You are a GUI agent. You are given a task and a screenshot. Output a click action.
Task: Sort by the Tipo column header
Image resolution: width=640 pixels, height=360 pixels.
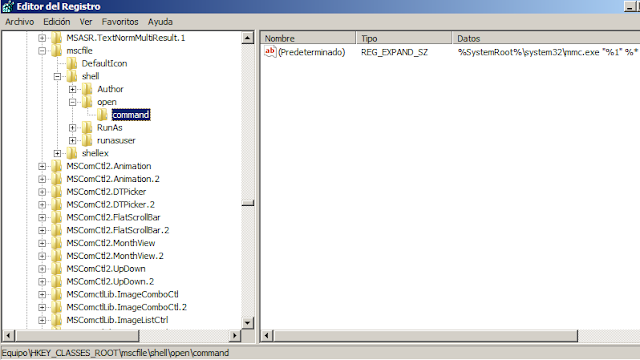point(404,38)
